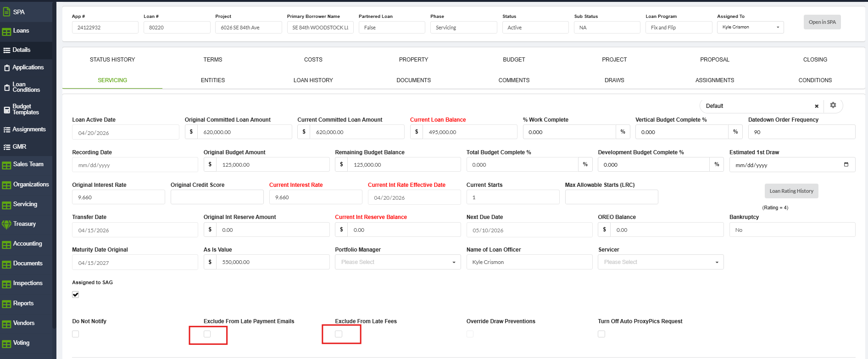Check Exclude From Late Payment Emails
This screenshot has width=868, height=359.
tap(207, 334)
